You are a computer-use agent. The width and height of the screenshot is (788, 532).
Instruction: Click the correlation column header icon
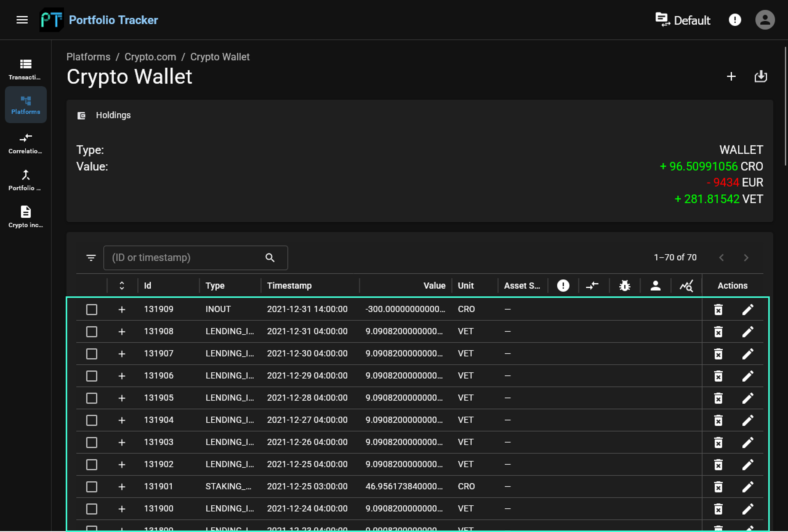592,286
